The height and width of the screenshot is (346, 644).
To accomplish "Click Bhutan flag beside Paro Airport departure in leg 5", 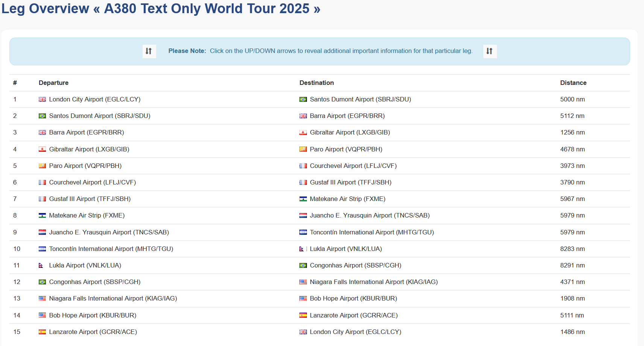I will point(43,166).
